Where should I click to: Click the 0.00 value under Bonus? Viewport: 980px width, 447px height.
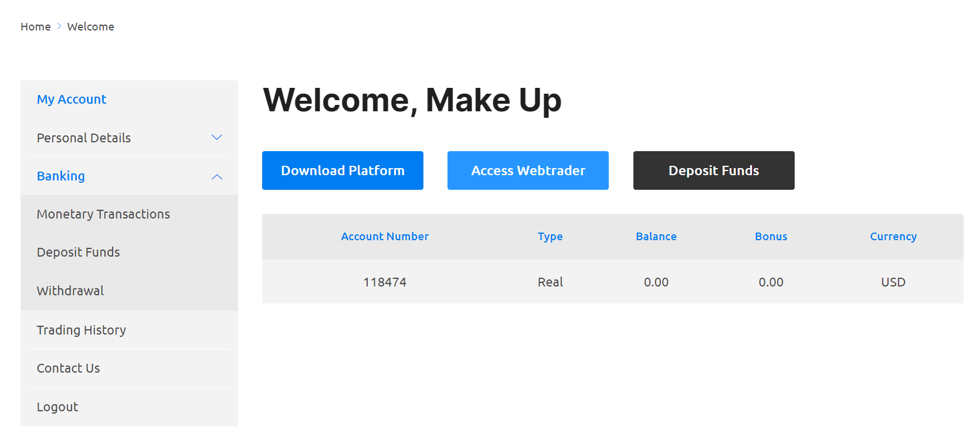[x=771, y=282]
